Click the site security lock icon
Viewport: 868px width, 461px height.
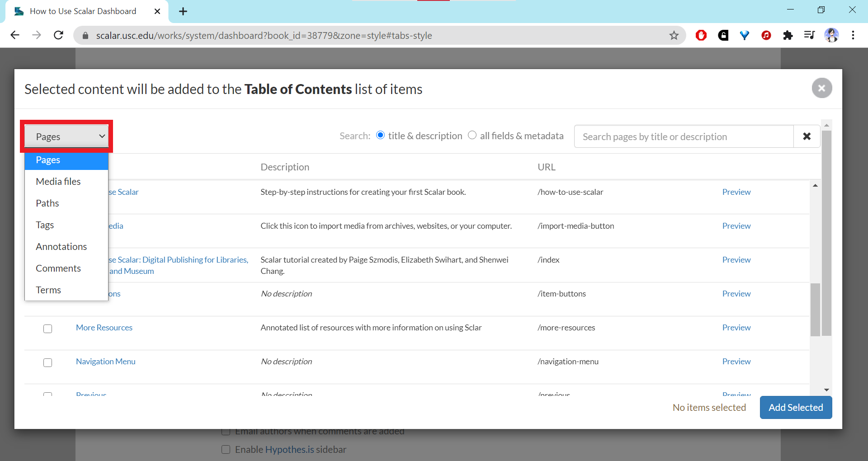[85, 35]
